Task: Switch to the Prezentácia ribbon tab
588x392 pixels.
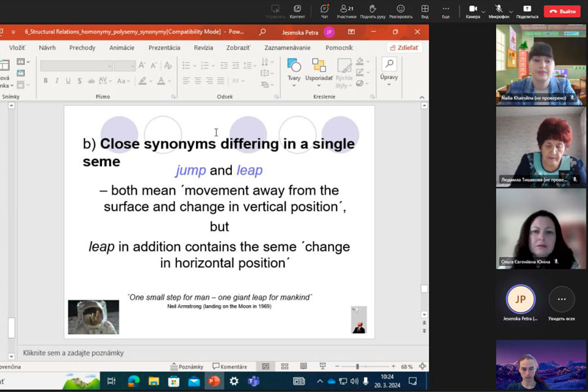Action: (164, 48)
